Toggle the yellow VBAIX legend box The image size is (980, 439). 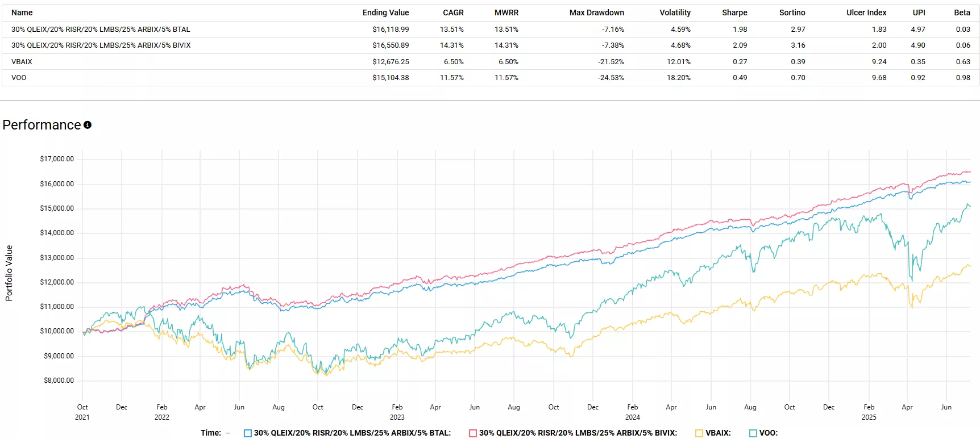pyautogui.click(x=699, y=433)
